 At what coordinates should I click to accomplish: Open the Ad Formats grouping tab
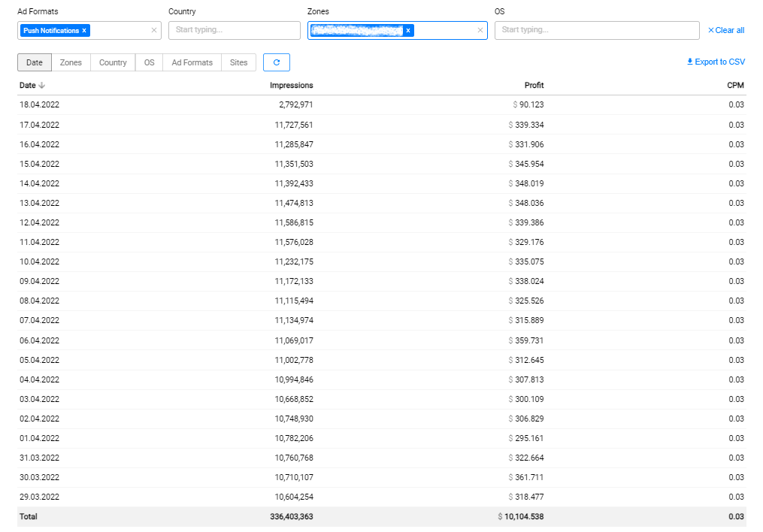click(x=192, y=62)
